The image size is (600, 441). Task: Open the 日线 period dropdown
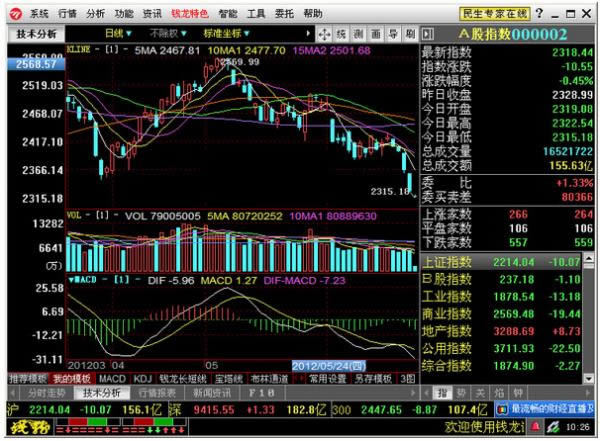point(122,33)
